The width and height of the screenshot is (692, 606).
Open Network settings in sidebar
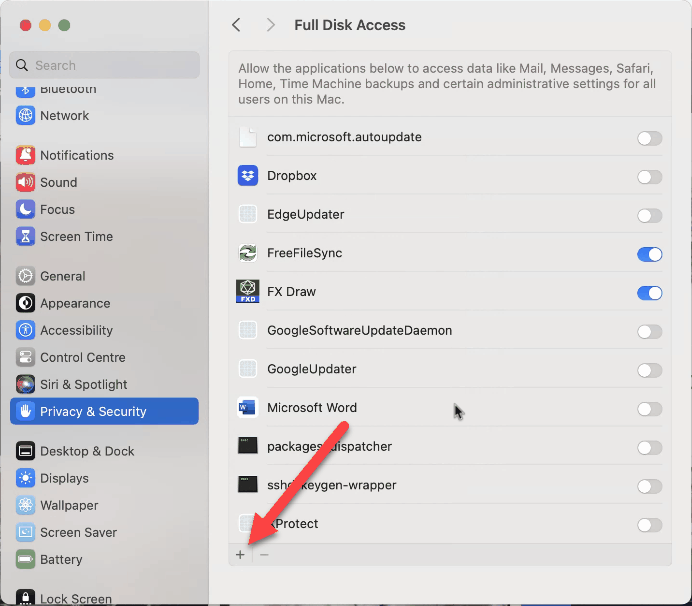click(x=104, y=116)
